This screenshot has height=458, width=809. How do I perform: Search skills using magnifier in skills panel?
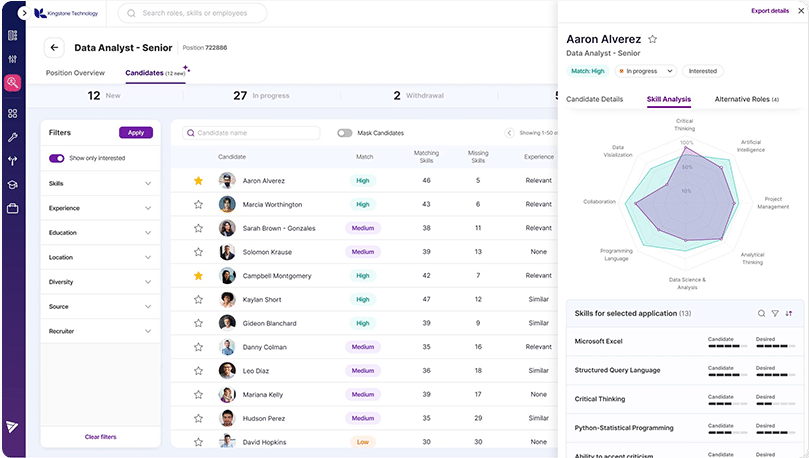click(x=761, y=313)
